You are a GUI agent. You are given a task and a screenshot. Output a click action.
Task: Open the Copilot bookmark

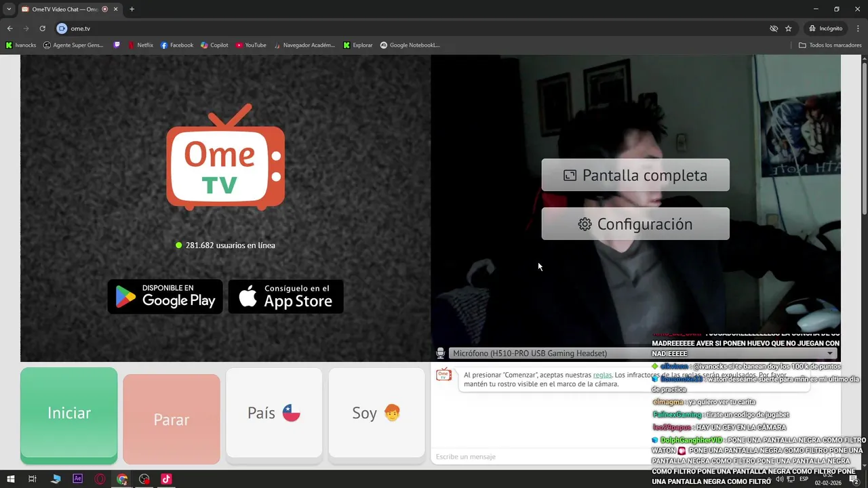tap(214, 45)
